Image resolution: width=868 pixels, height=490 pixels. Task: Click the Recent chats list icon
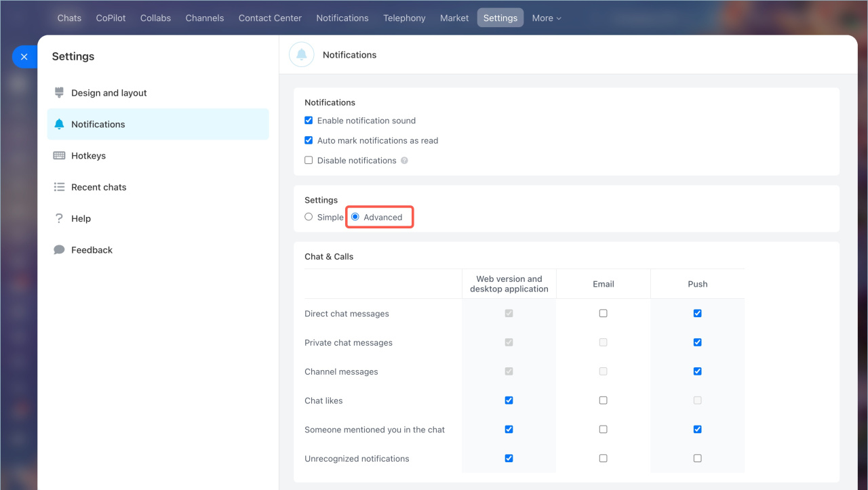pyautogui.click(x=59, y=187)
